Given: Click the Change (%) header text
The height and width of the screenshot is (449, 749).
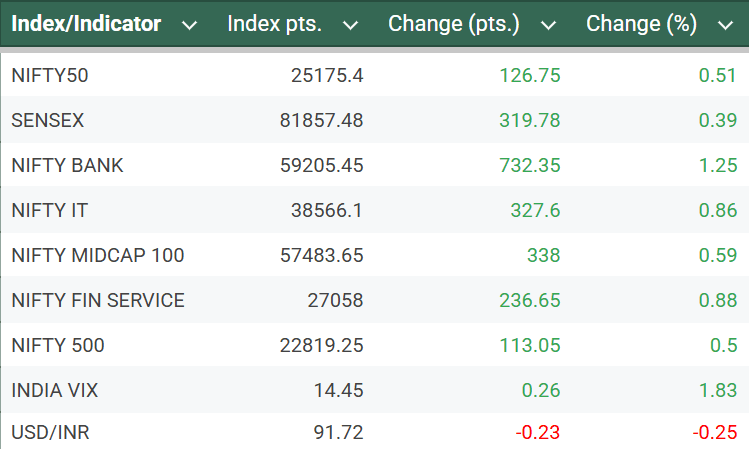Looking at the screenshot, I should [x=641, y=24].
